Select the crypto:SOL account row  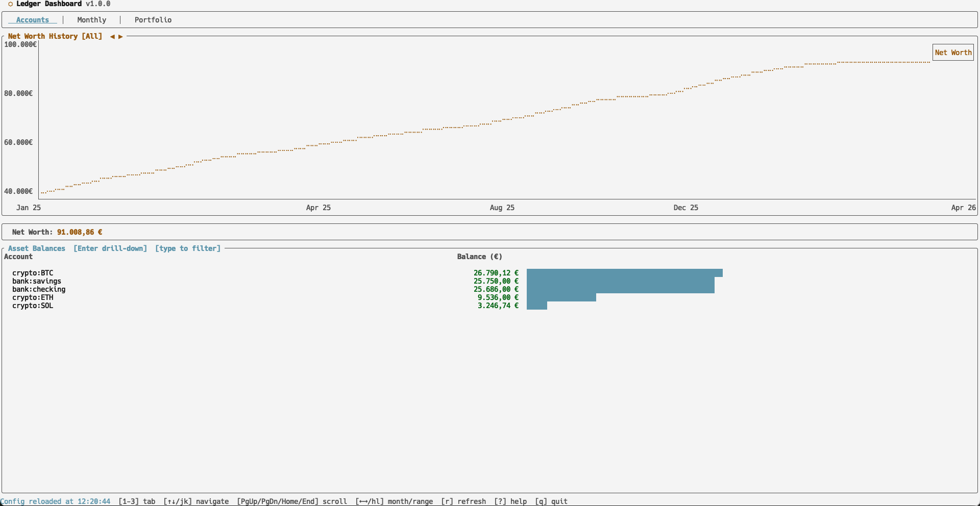pyautogui.click(x=33, y=306)
